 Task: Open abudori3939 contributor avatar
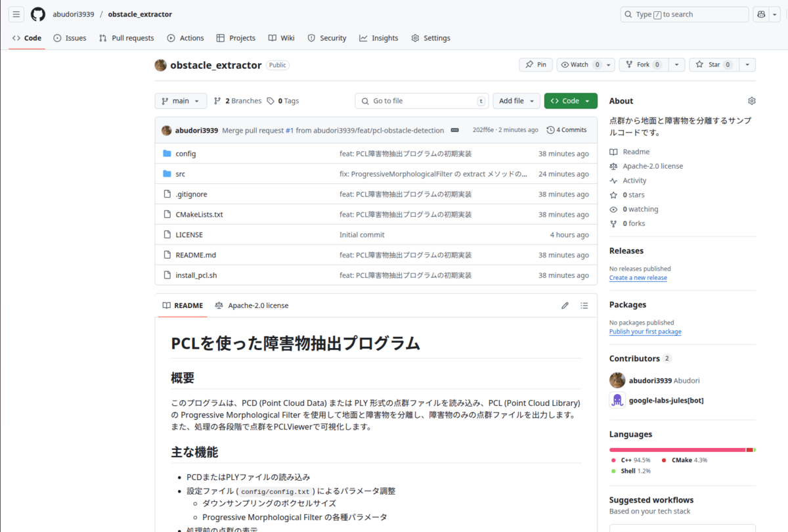click(x=617, y=380)
